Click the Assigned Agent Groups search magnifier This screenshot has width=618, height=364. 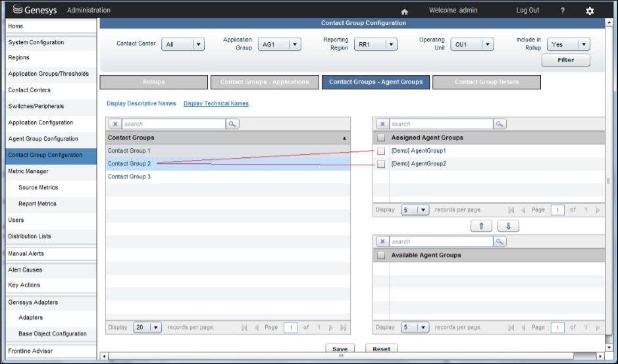(x=500, y=124)
